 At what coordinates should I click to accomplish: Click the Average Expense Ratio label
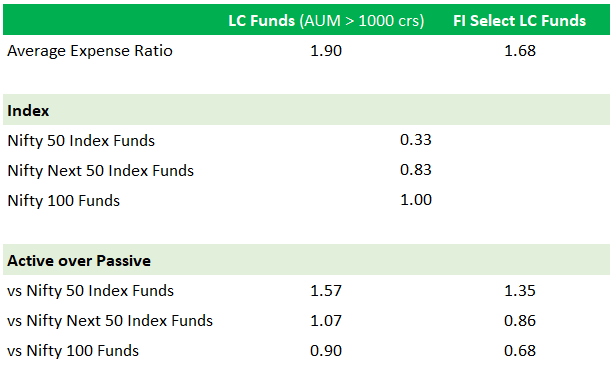[x=90, y=51]
